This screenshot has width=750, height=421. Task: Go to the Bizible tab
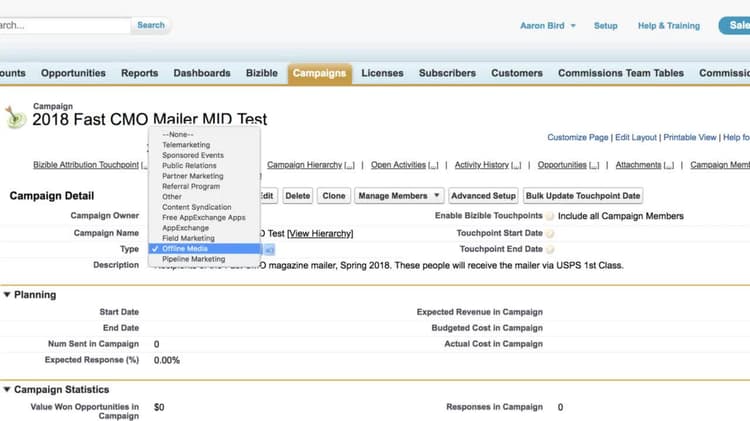point(262,73)
